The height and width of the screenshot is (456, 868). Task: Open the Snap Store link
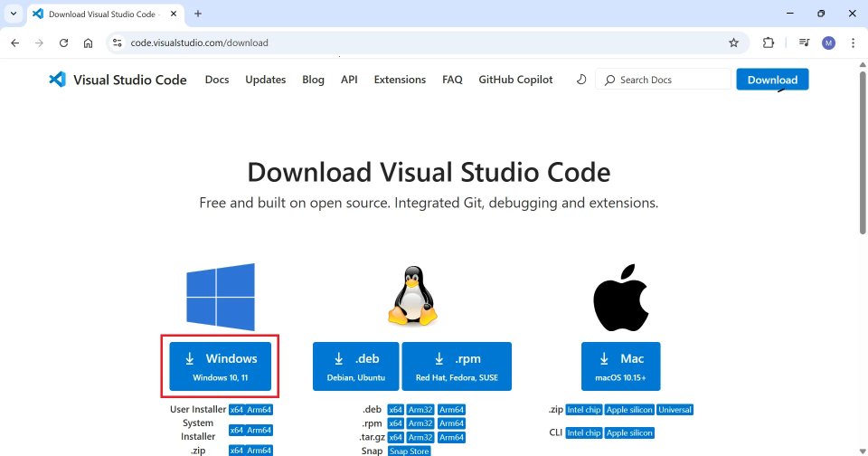[x=409, y=451]
